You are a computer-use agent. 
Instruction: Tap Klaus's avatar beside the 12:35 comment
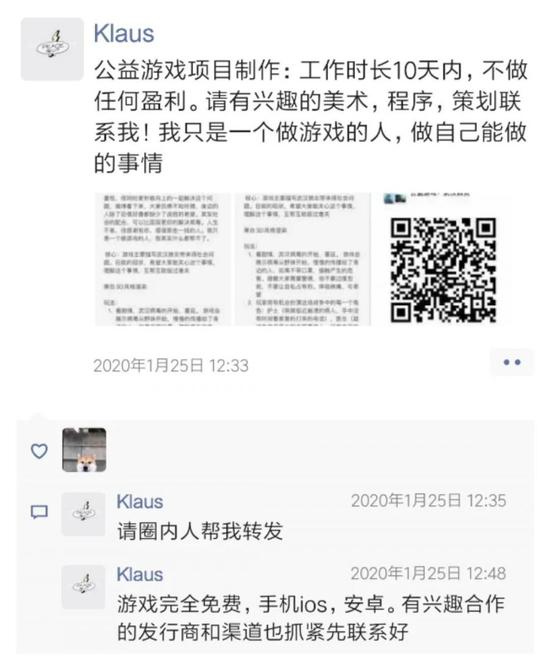[84, 514]
